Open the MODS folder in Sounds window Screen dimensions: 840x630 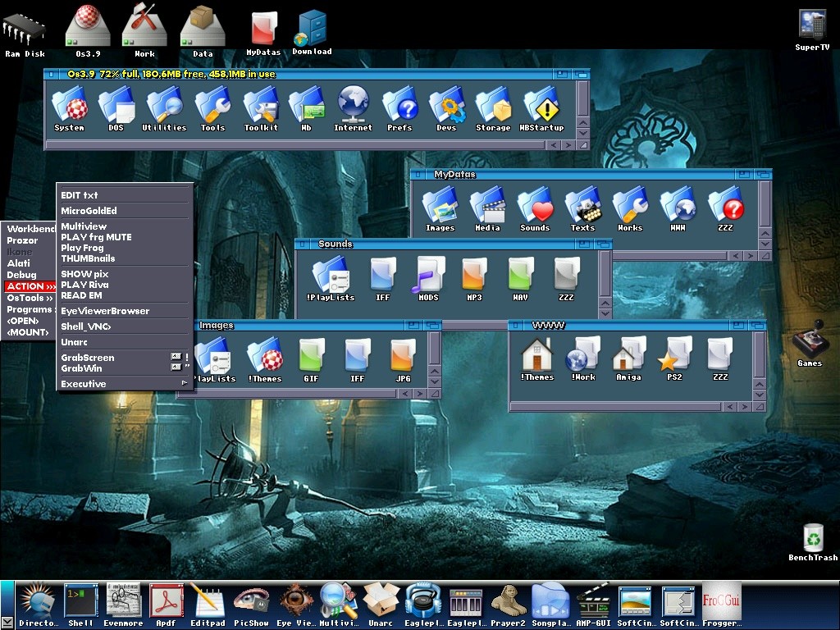point(428,279)
